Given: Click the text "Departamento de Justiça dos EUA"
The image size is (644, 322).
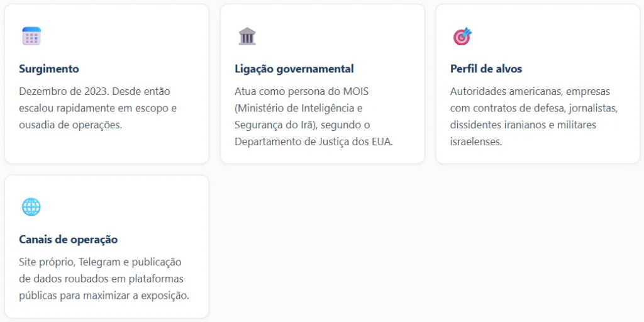Looking at the screenshot, I should (x=313, y=142).
